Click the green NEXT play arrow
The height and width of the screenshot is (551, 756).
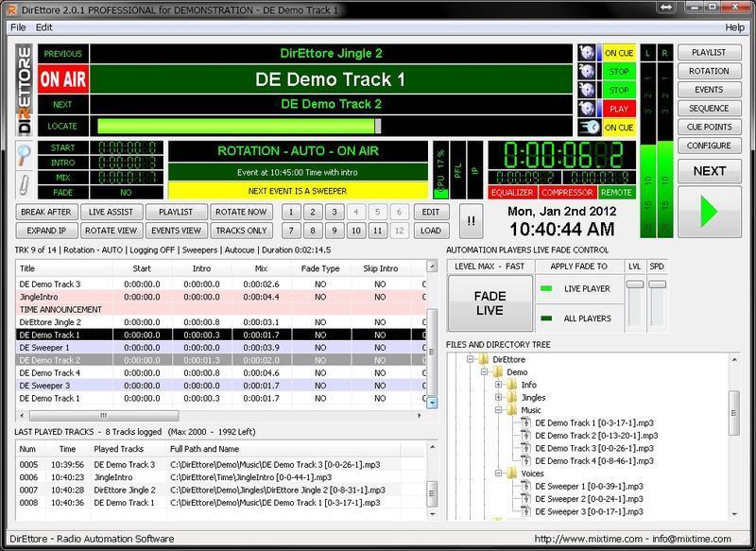click(710, 212)
